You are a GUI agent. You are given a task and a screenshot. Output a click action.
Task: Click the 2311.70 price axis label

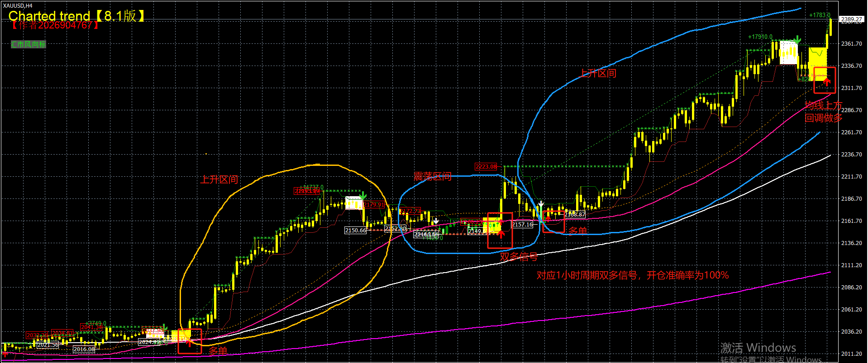point(851,88)
